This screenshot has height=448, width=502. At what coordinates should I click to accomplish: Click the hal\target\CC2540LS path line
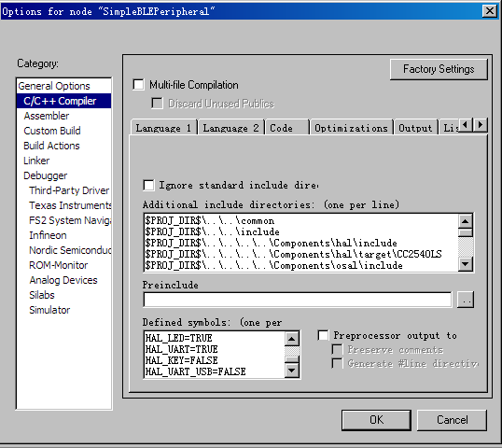coord(293,254)
